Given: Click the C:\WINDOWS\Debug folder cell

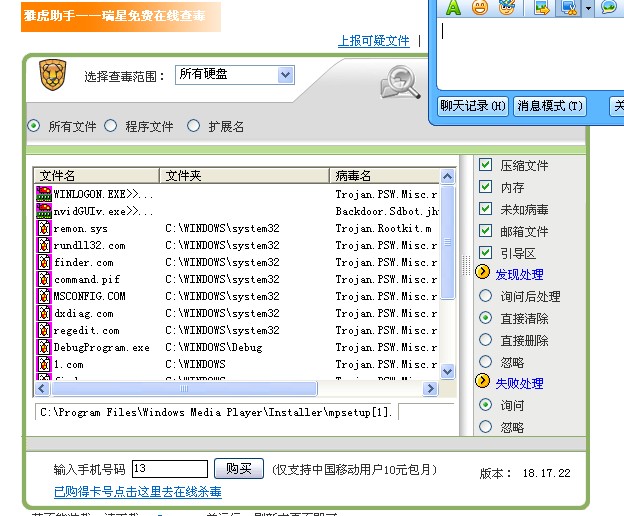Looking at the screenshot, I should pyautogui.click(x=214, y=347).
